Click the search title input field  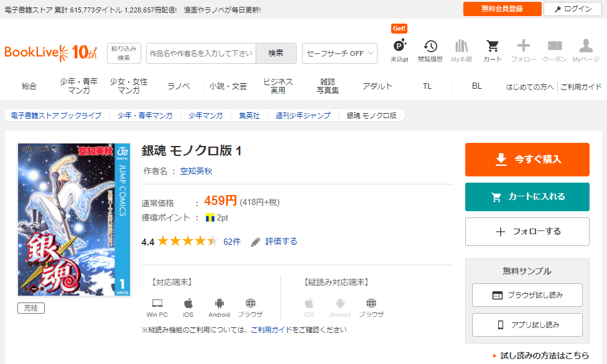coord(201,53)
